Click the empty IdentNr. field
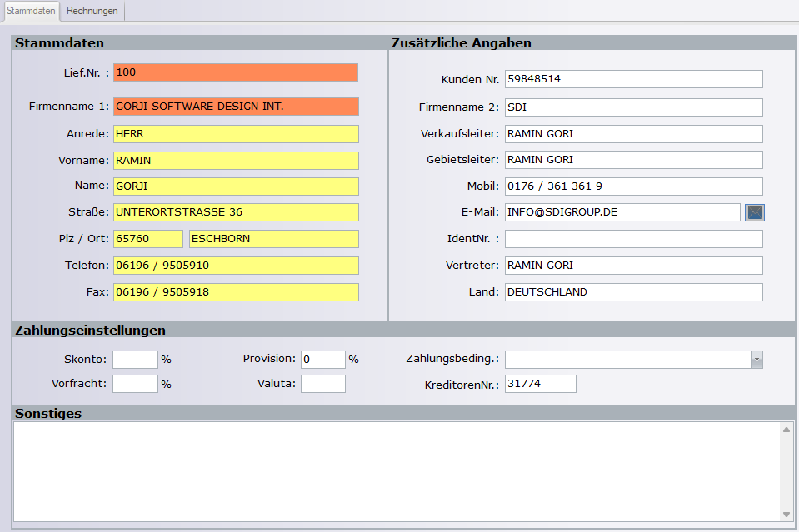Screen dimensions: 799x532 click(x=634, y=239)
